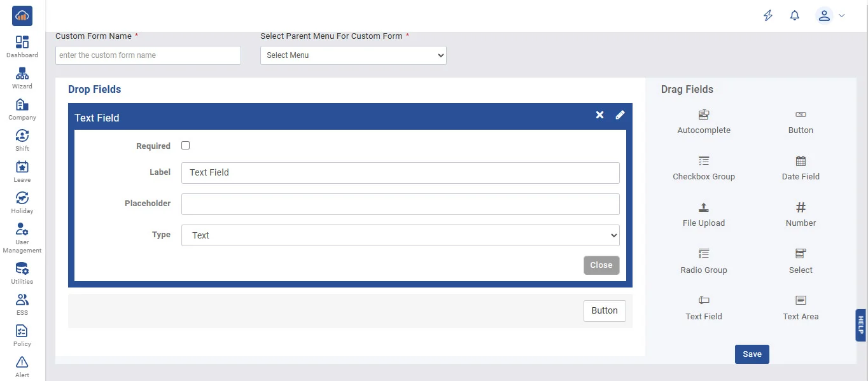
Task: Open the notifications bell
Action: [794, 16]
